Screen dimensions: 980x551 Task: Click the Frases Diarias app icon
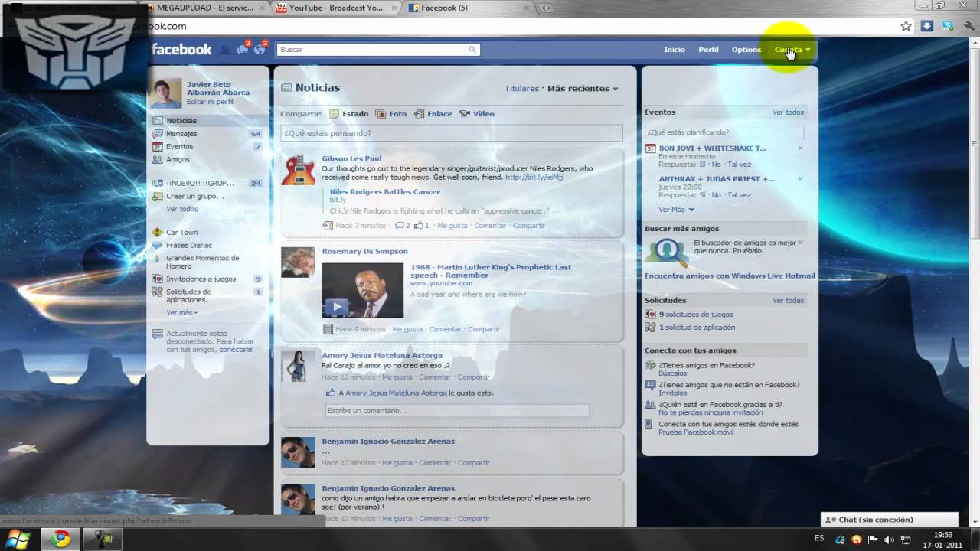157,245
